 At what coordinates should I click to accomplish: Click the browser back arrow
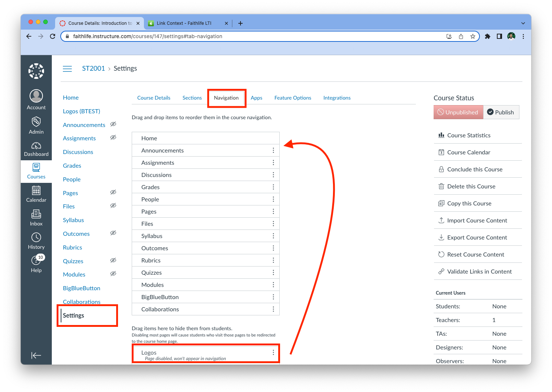[29, 36]
